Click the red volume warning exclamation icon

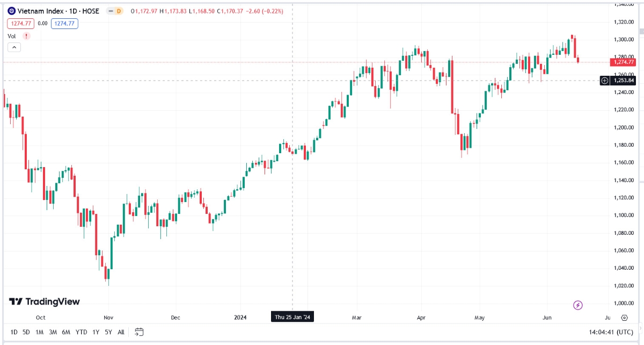pos(26,36)
